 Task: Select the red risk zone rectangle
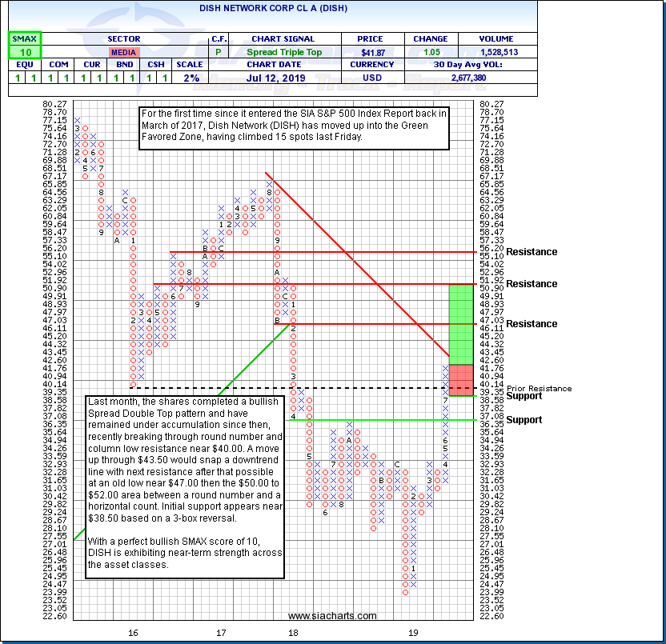click(460, 379)
